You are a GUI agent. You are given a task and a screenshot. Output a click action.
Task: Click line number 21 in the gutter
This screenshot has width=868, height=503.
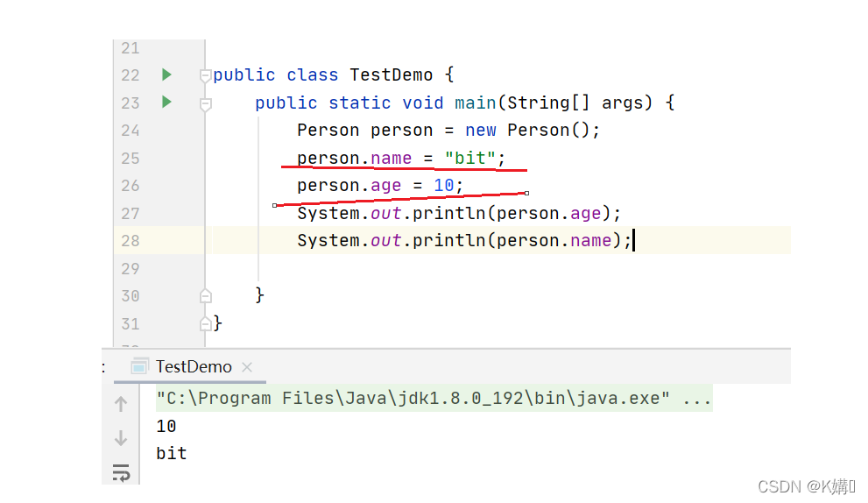coord(131,48)
